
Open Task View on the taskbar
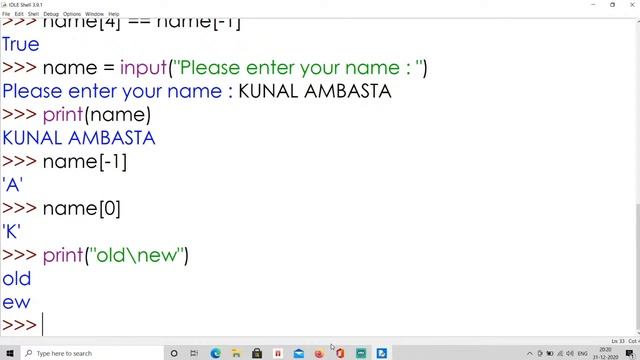click(x=194, y=353)
